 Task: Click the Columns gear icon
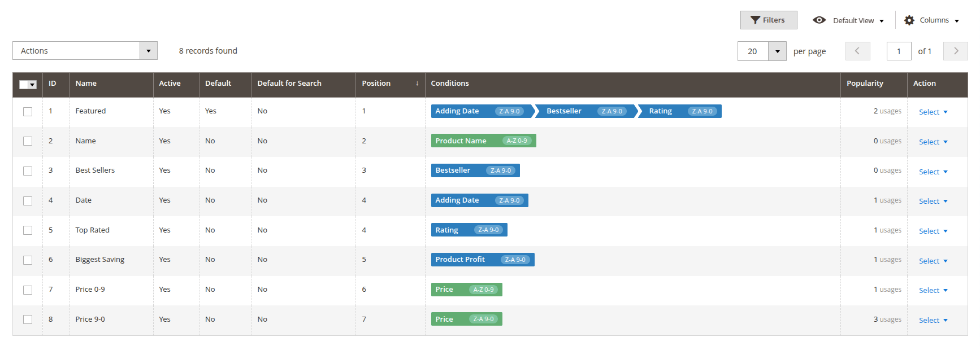[x=909, y=20]
